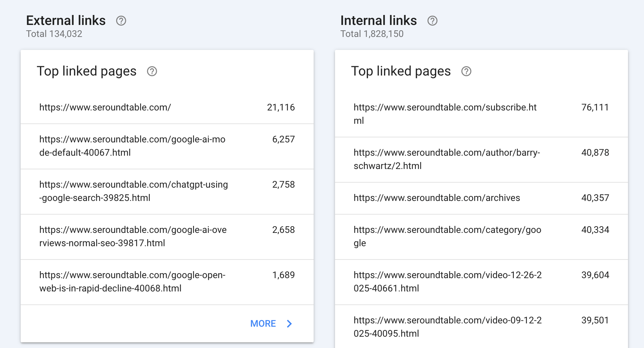Open help icon in internal Top linked pages
This screenshot has width=644, height=348.
click(x=466, y=71)
